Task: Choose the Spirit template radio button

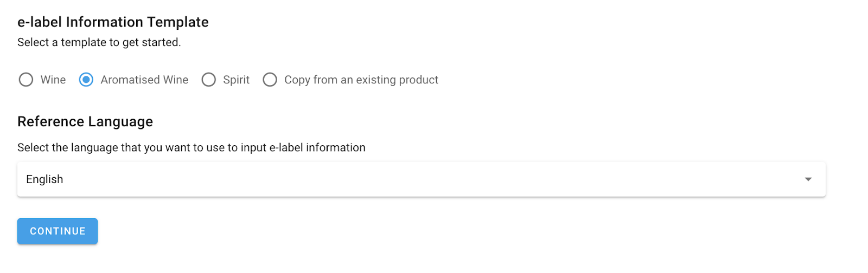Action: pyautogui.click(x=209, y=80)
